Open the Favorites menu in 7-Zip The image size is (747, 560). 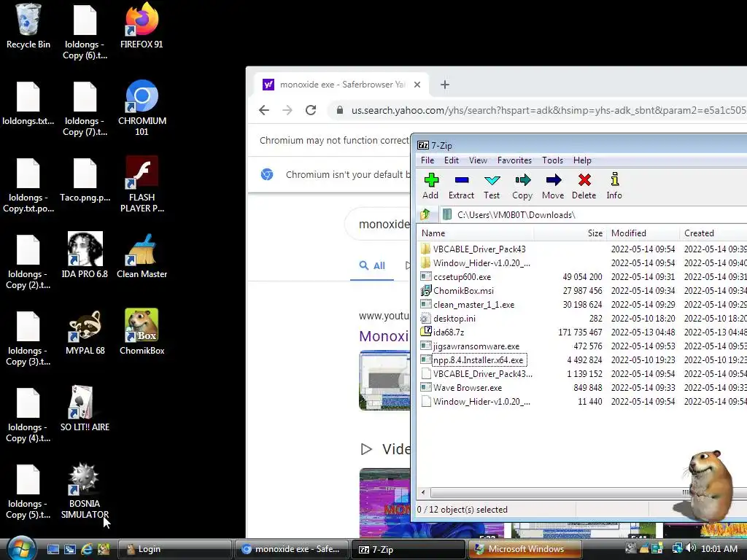click(x=514, y=160)
